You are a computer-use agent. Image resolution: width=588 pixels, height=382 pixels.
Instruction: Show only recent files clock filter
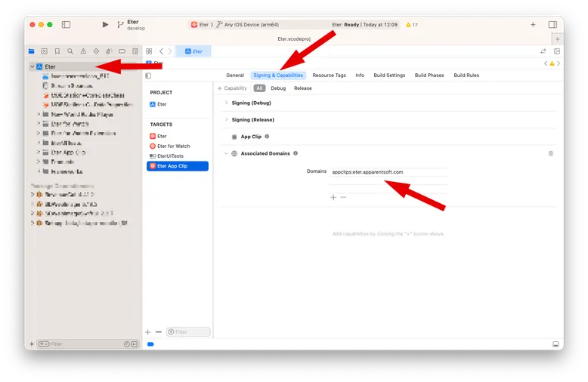pyautogui.click(x=127, y=344)
